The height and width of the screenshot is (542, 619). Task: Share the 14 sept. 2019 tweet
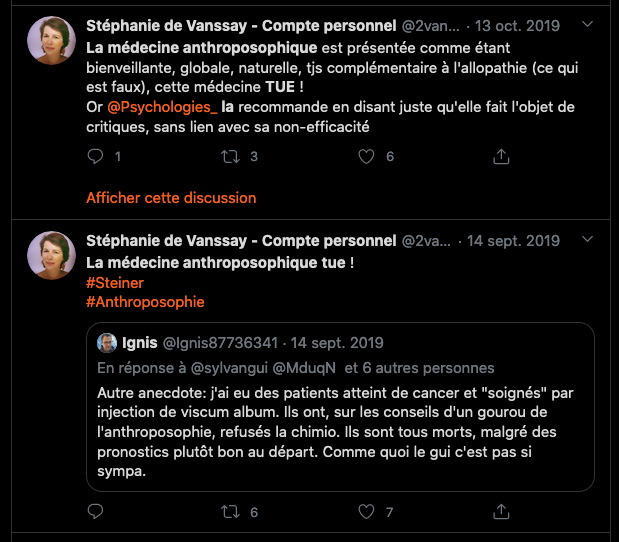[501, 512]
